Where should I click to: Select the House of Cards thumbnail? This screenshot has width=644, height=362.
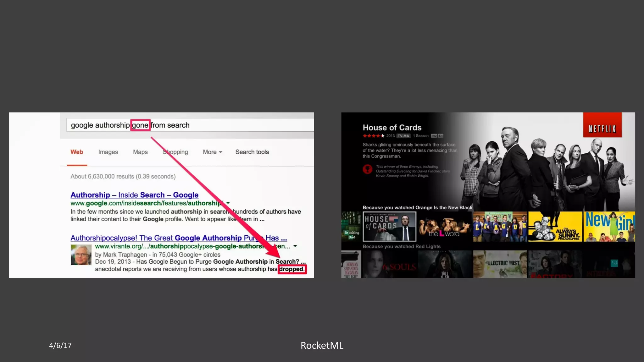(389, 227)
